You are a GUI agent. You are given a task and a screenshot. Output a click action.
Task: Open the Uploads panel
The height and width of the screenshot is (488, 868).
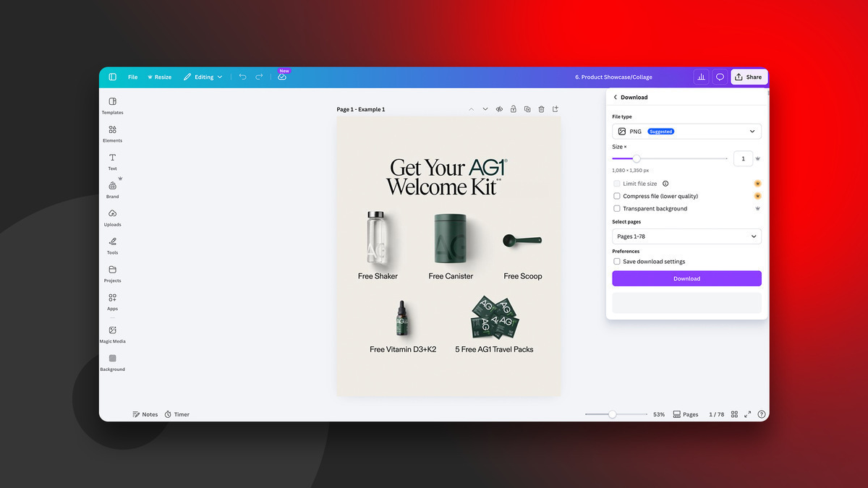pyautogui.click(x=112, y=218)
